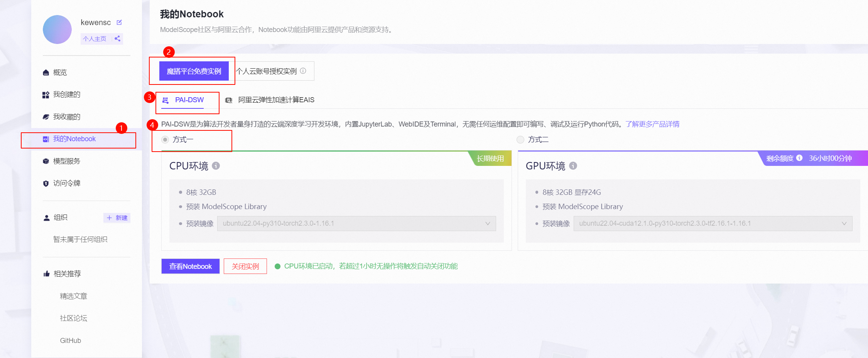Viewport: 868px width, 358px height.
Task: Click the 暂未属于任何组织 text
Action: 80,240
